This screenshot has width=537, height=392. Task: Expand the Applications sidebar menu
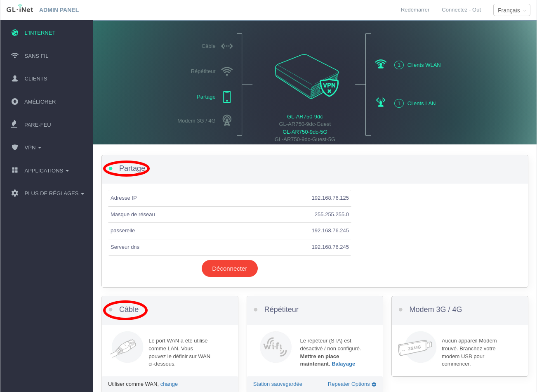click(x=46, y=170)
